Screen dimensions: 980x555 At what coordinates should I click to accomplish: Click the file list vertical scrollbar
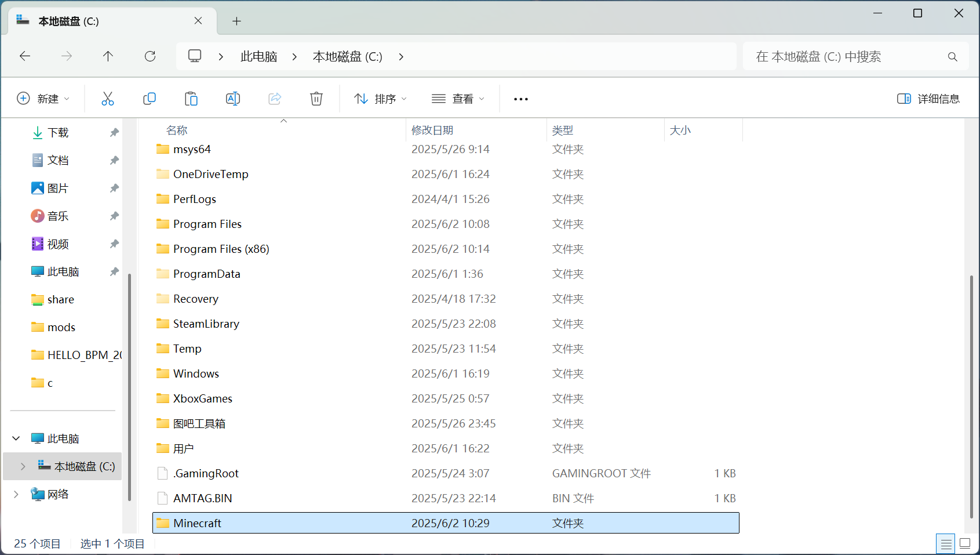point(971,397)
